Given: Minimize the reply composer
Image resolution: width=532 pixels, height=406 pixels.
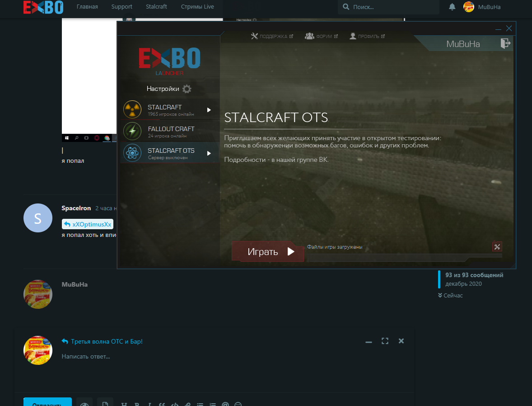Looking at the screenshot, I should tap(369, 341).
